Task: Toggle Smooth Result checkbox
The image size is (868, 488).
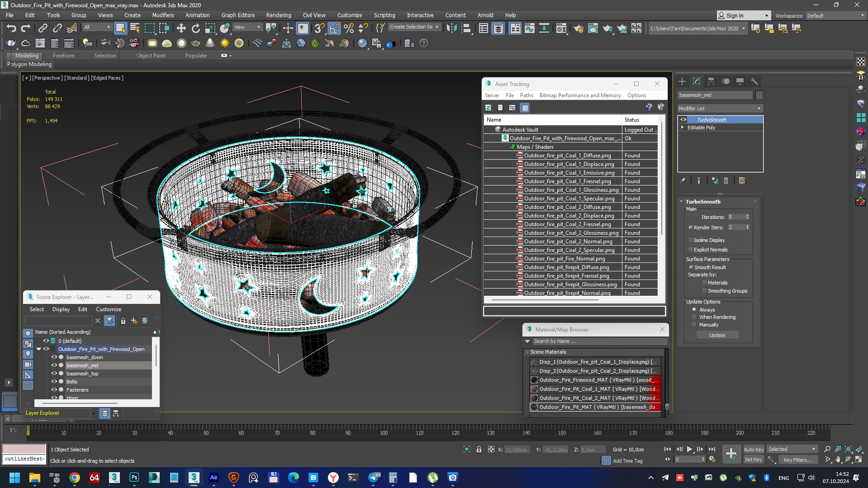Action: point(691,267)
